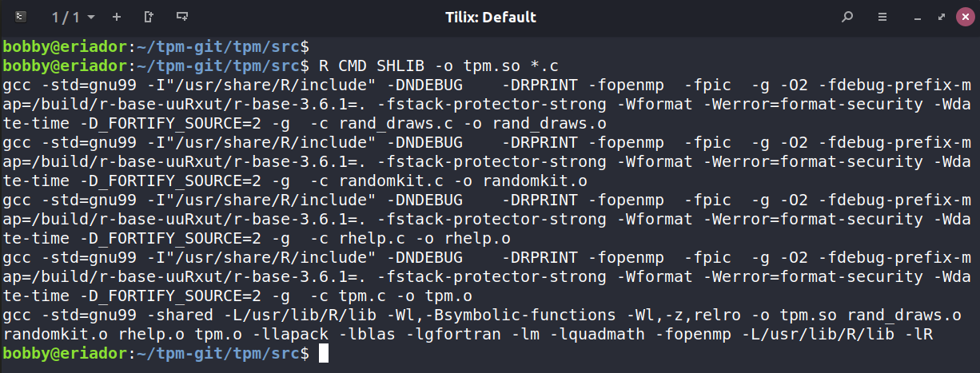Add a new session with plus icon
This screenshot has height=373, width=980.
(x=117, y=17)
